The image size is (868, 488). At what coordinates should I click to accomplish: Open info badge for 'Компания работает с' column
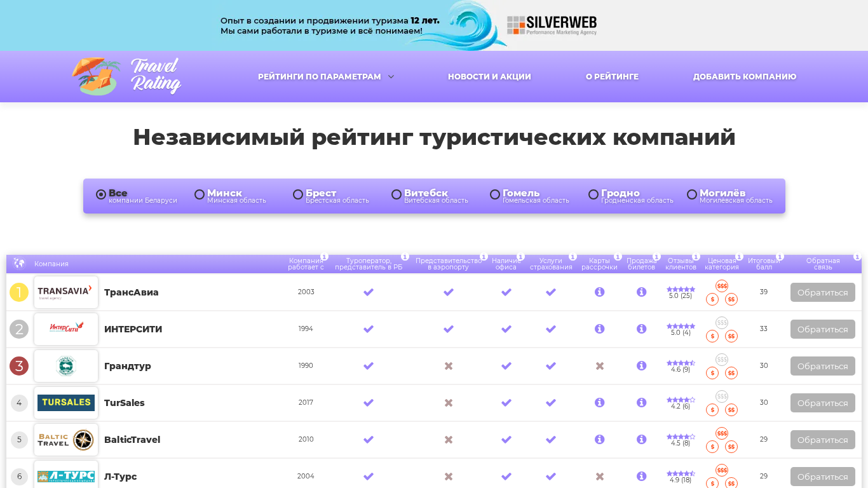(x=324, y=257)
